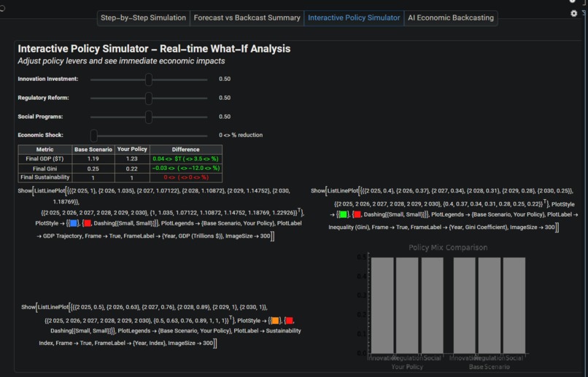Click the red swatch in Sustainability Index PlotStyle
The image size is (588, 377).
pyautogui.click(x=289, y=321)
